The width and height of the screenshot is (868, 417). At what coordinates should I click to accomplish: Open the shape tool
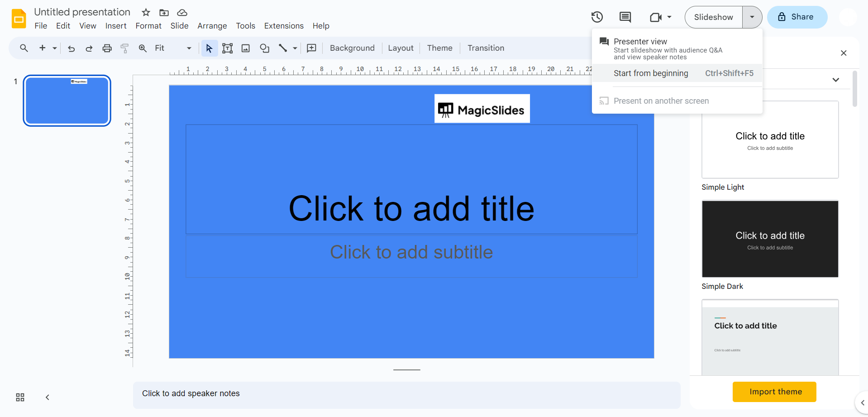pos(265,48)
